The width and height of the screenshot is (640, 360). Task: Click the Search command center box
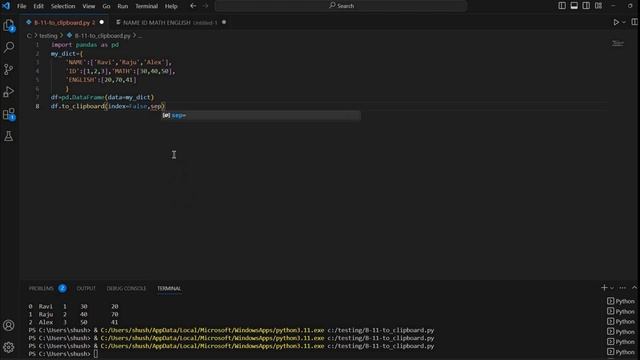(341, 6)
